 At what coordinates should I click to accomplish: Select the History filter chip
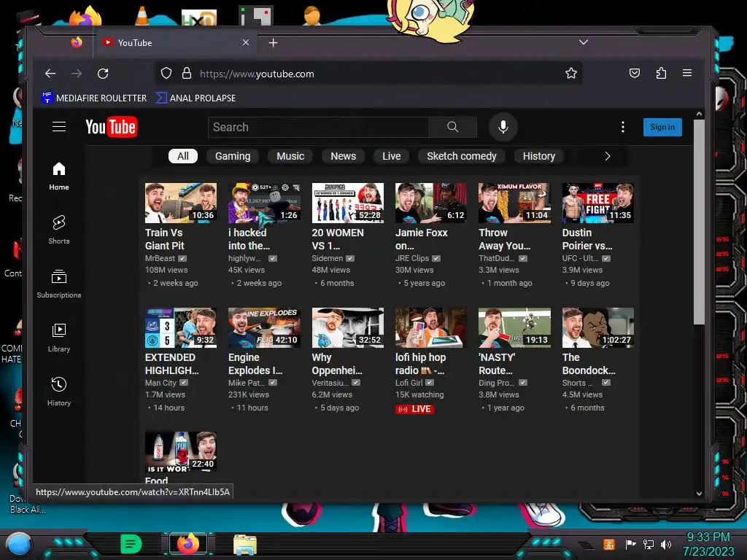pyautogui.click(x=539, y=156)
